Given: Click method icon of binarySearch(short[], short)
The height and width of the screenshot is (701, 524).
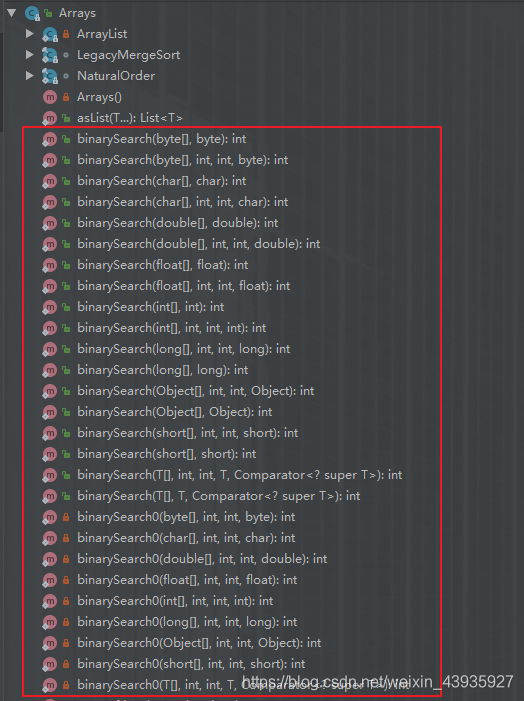Looking at the screenshot, I should click(50, 454).
